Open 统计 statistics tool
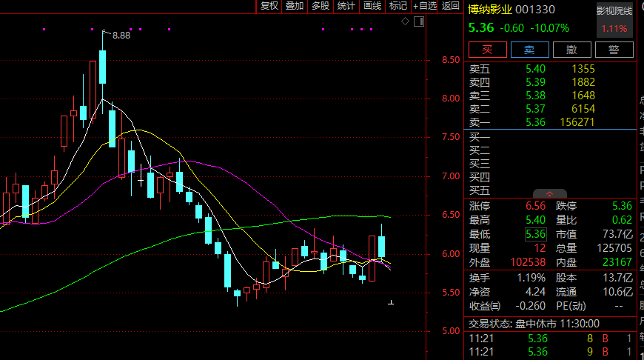The height and width of the screenshot is (360, 644). pos(346,6)
